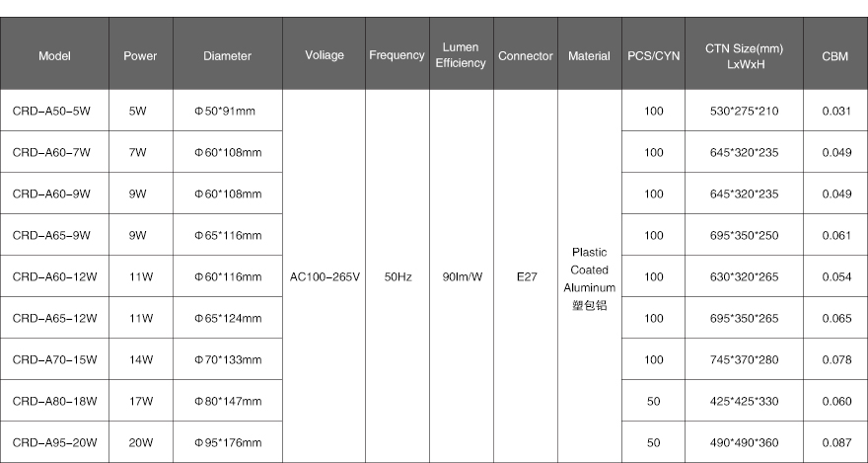Select the 0.087 CBM value

point(836,442)
